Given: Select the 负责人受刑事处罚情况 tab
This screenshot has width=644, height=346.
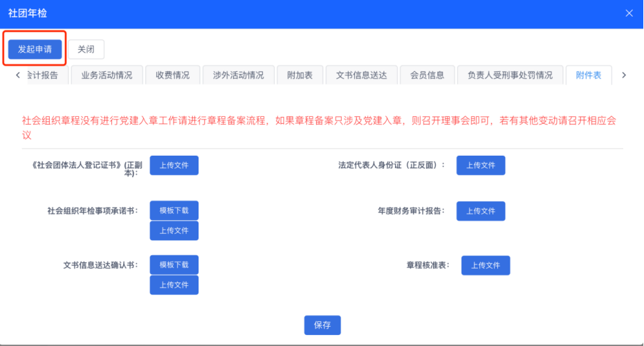Looking at the screenshot, I should (x=509, y=75).
